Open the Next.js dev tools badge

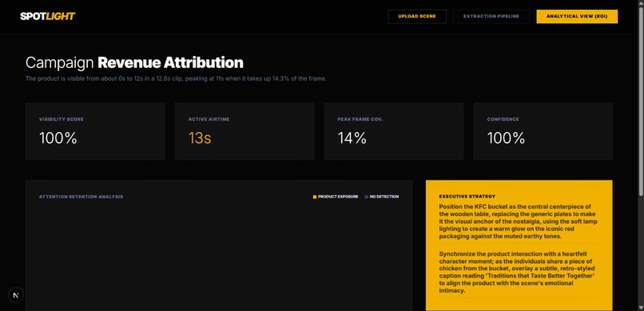pos(16,295)
